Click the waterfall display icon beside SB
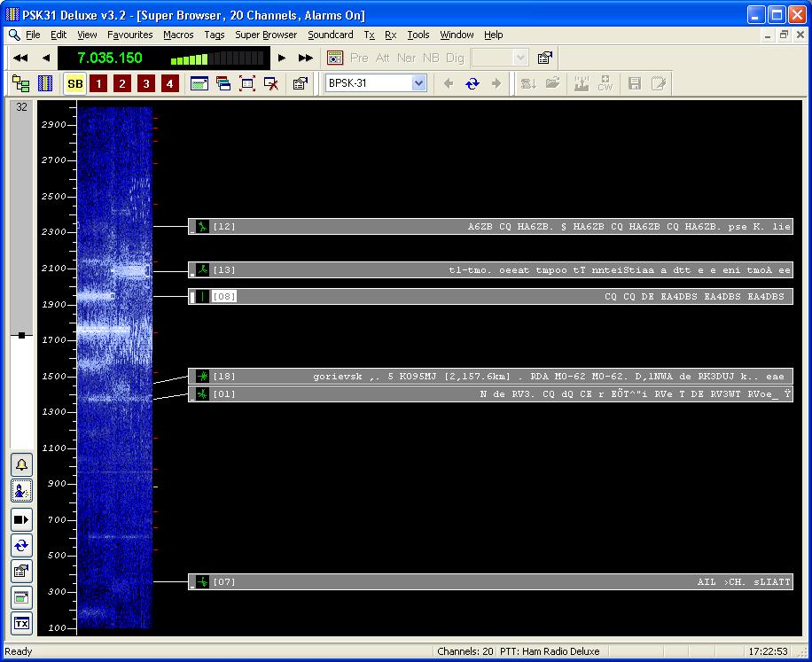Viewport: 812px width, 662px height. coord(45,83)
